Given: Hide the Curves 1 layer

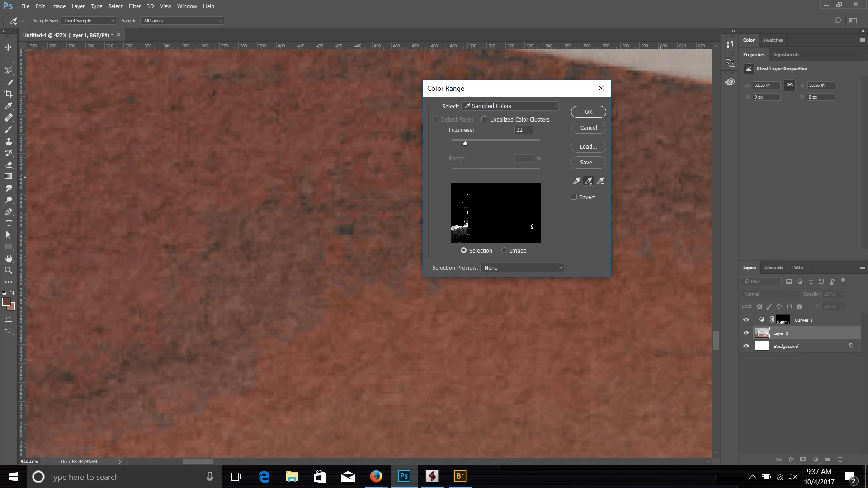Looking at the screenshot, I should [746, 320].
